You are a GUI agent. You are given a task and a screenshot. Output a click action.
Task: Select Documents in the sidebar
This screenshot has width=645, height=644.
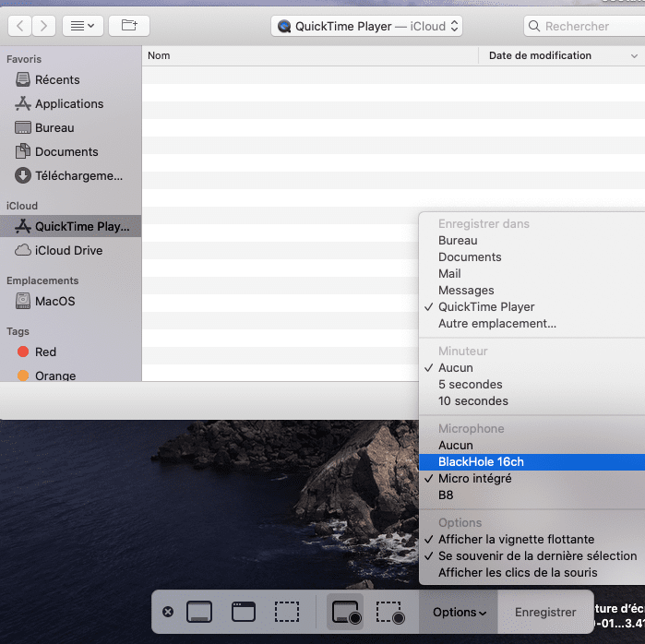pos(71,151)
